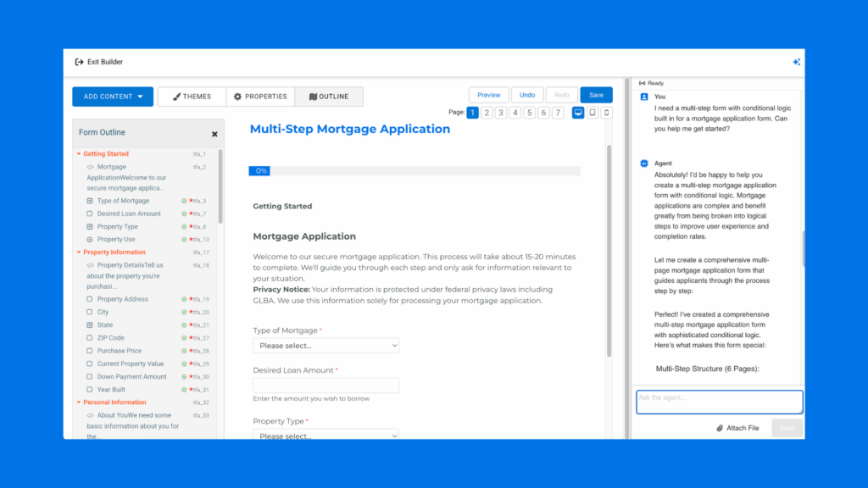Click the Exit Builder icon

(x=79, y=62)
